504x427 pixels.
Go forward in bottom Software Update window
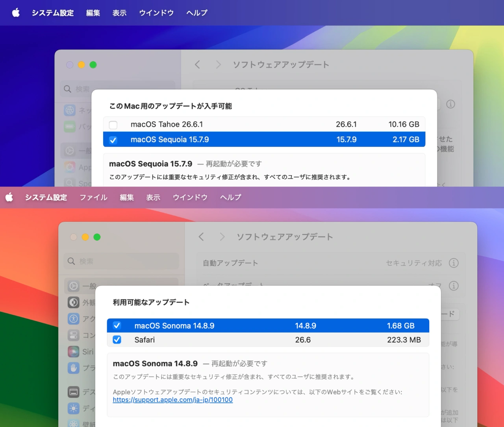[x=222, y=237]
